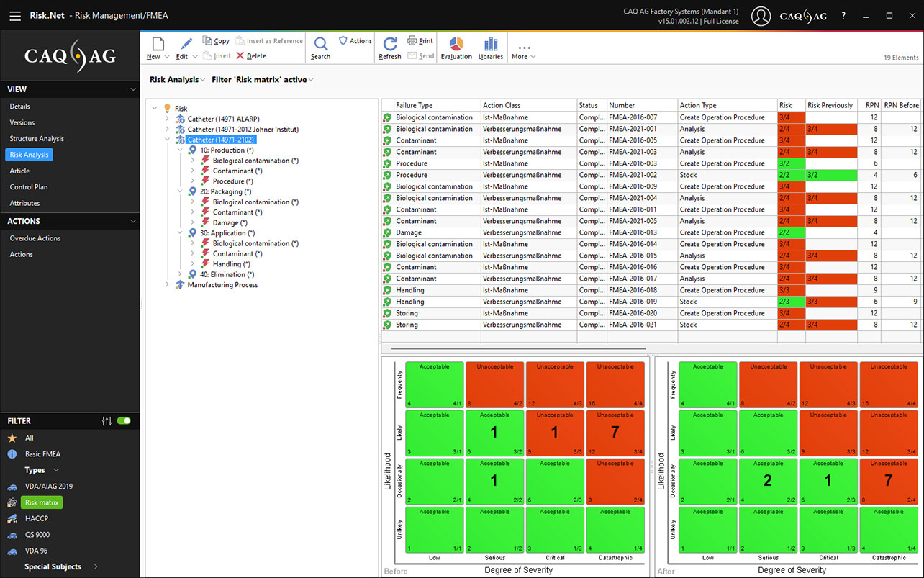This screenshot has width=924, height=578.
Task: Collapse the Catheter (14971-2102) tree node
Action: (x=168, y=139)
